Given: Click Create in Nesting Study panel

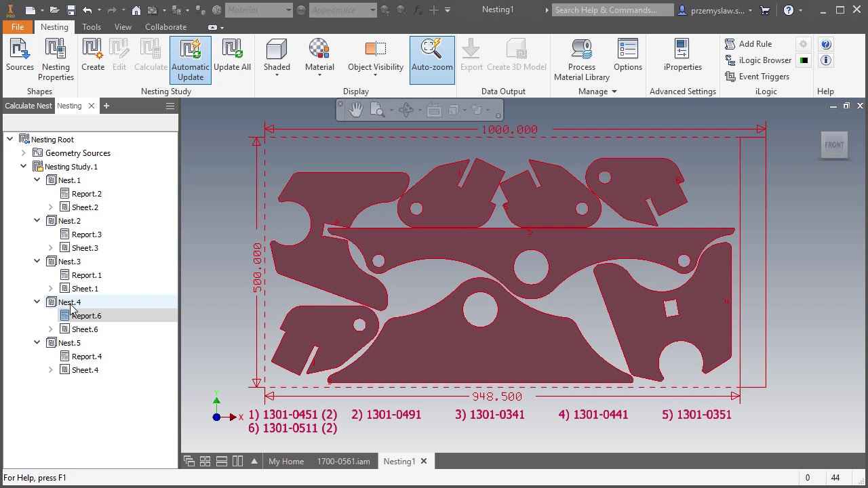Looking at the screenshot, I should [93, 56].
